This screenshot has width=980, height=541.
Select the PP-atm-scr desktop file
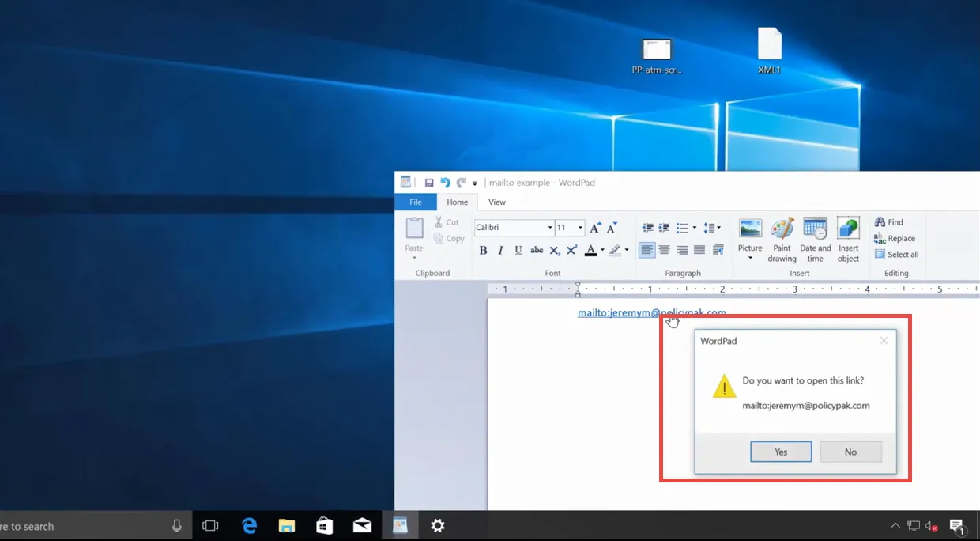coord(657,56)
